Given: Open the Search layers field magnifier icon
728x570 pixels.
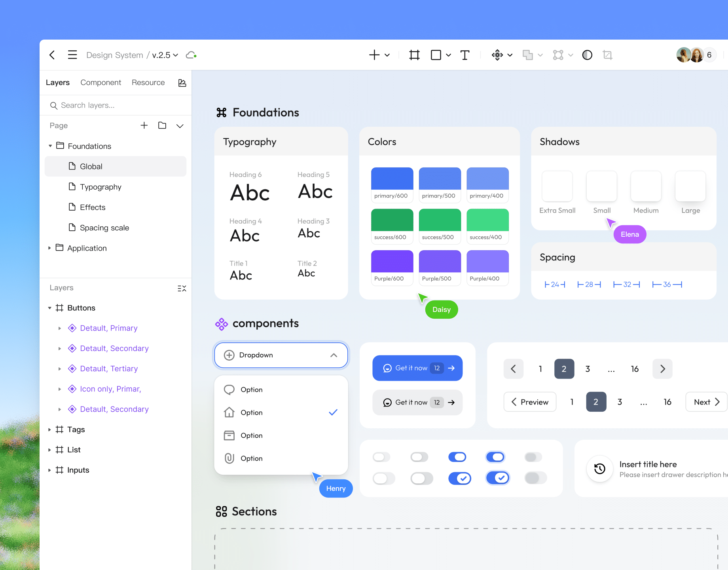Looking at the screenshot, I should coord(54,105).
